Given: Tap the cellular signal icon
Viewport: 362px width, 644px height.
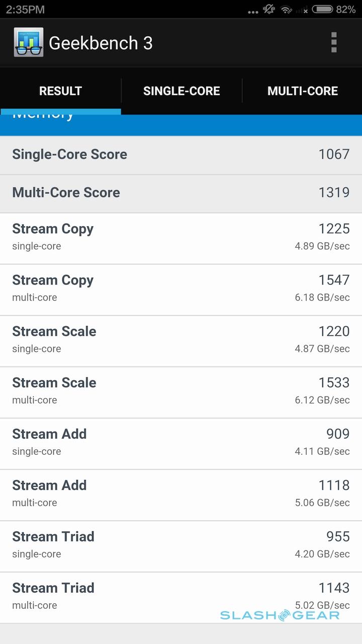Looking at the screenshot, I should coord(302,10).
